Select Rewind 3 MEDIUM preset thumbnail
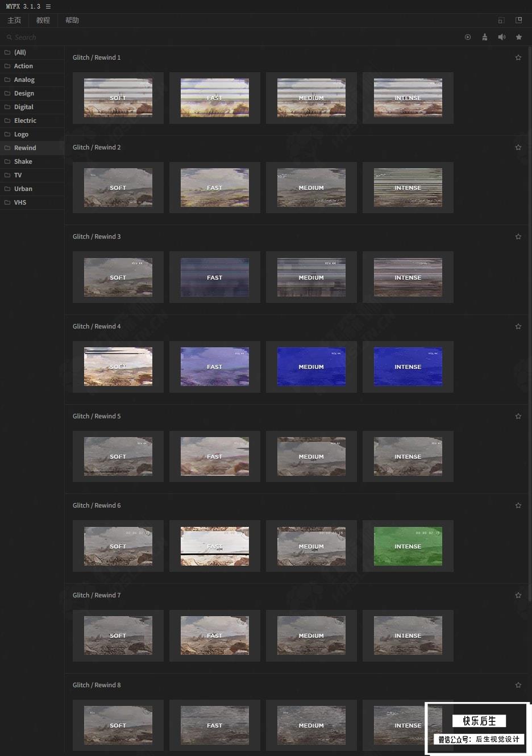Screen dimensions: 532x756 [311, 277]
